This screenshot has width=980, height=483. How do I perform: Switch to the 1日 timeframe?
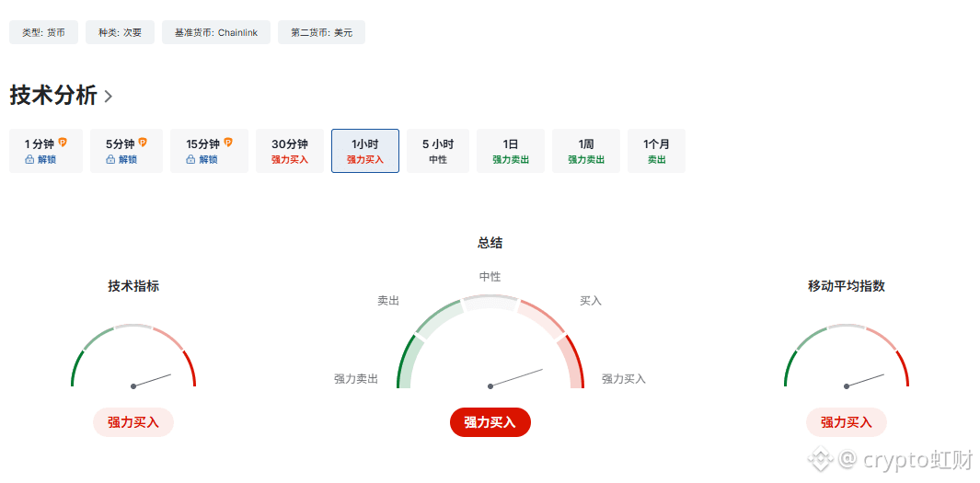(x=511, y=151)
